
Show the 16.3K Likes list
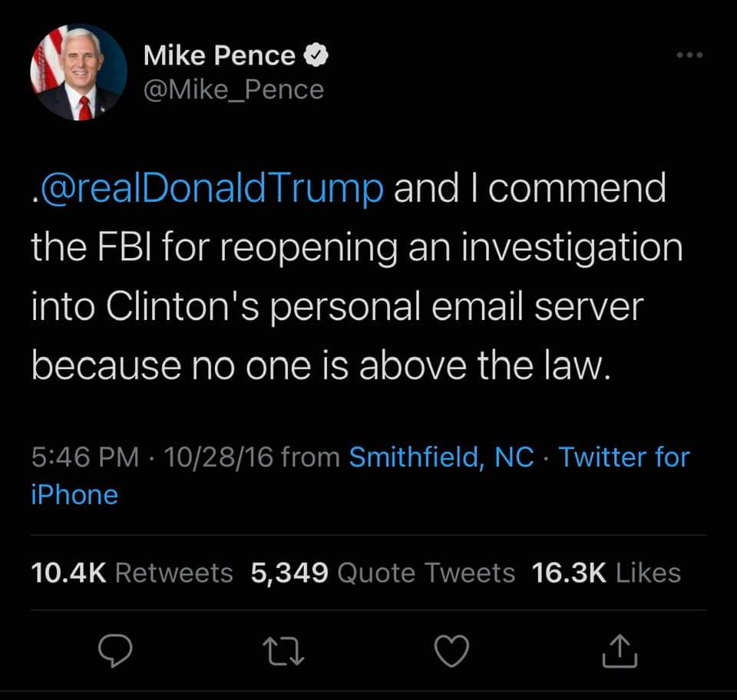[x=606, y=573]
